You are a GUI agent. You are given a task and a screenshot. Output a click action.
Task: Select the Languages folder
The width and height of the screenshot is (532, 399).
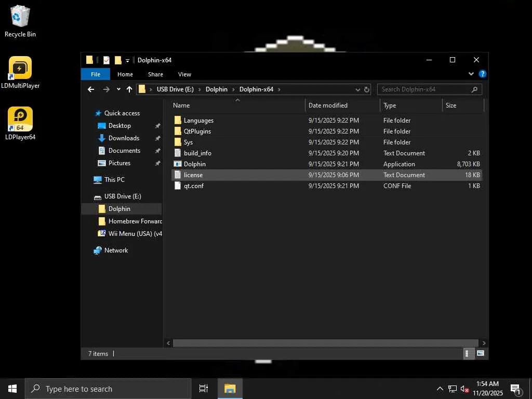[x=327, y=121]
